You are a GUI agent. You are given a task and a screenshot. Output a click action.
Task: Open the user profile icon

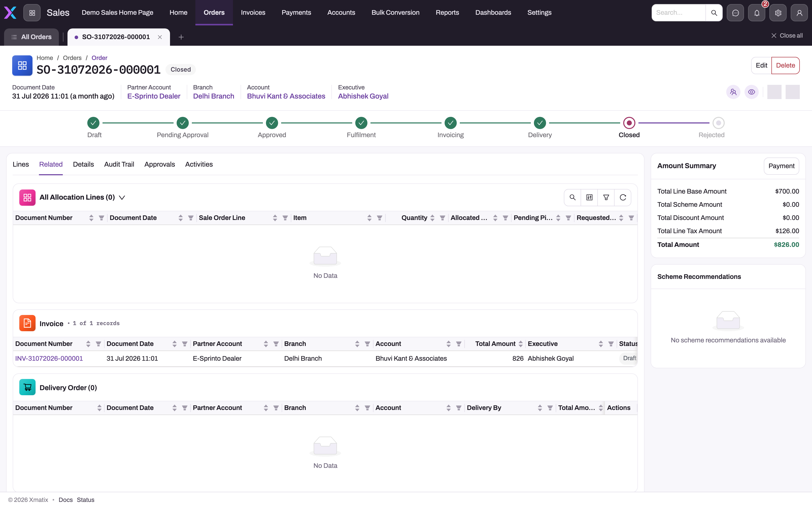coord(800,13)
